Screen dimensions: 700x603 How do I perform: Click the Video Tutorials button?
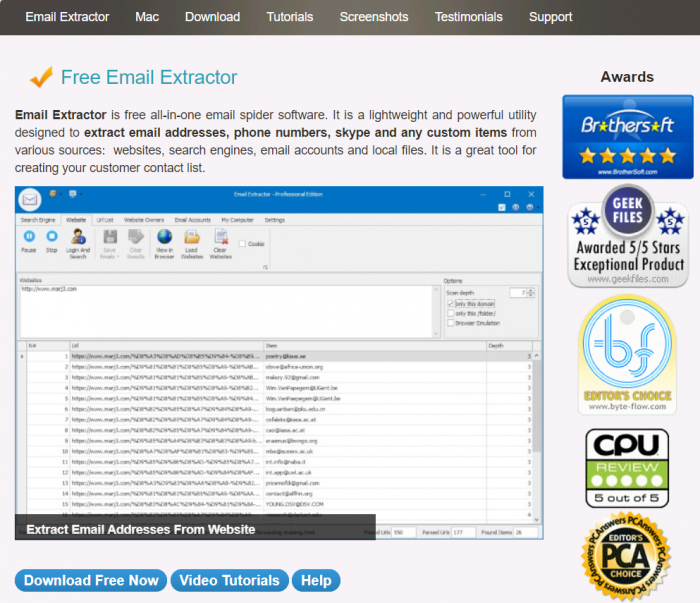pyautogui.click(x=229, y=580)
